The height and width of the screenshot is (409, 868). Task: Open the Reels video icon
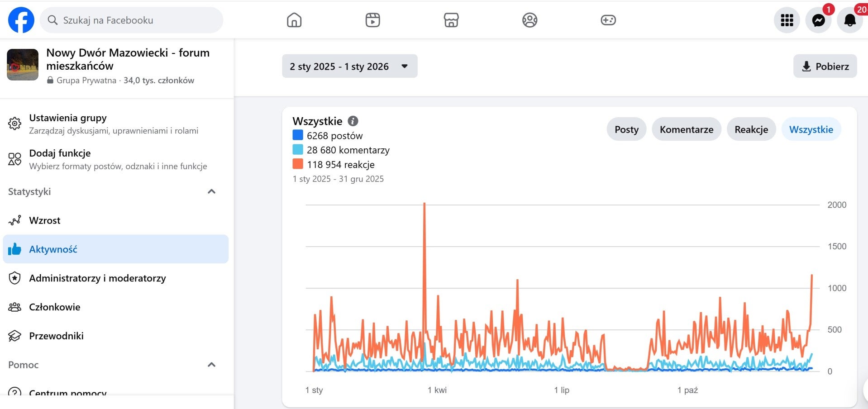tap(372, 20)
